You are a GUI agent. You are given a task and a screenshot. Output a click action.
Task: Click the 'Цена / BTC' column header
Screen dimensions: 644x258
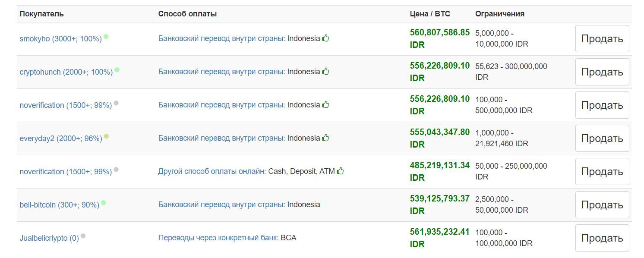click(x=430, y=14)
